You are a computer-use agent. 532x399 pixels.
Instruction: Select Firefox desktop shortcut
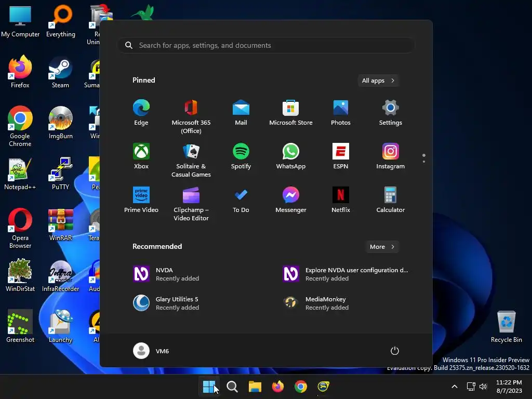point(20,72)
